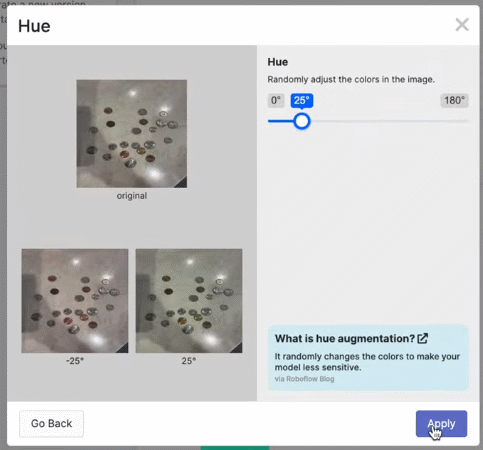The image size is (483, 450).
Task: Open the 'via Roboflow Blog' link
Action: click(304, 379)
